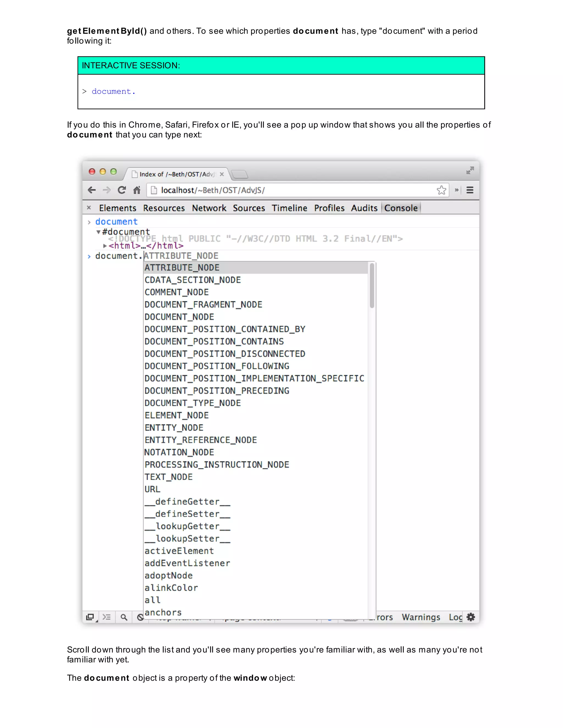Choose DOCUMENT_POSITION_CONTAINS from list

click(256, 342)
